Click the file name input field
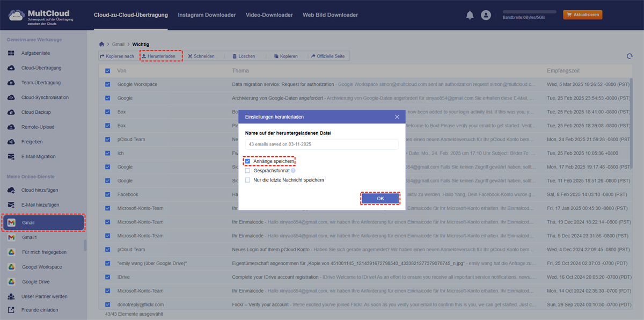 pyautogui.click(x=321, y=144)
